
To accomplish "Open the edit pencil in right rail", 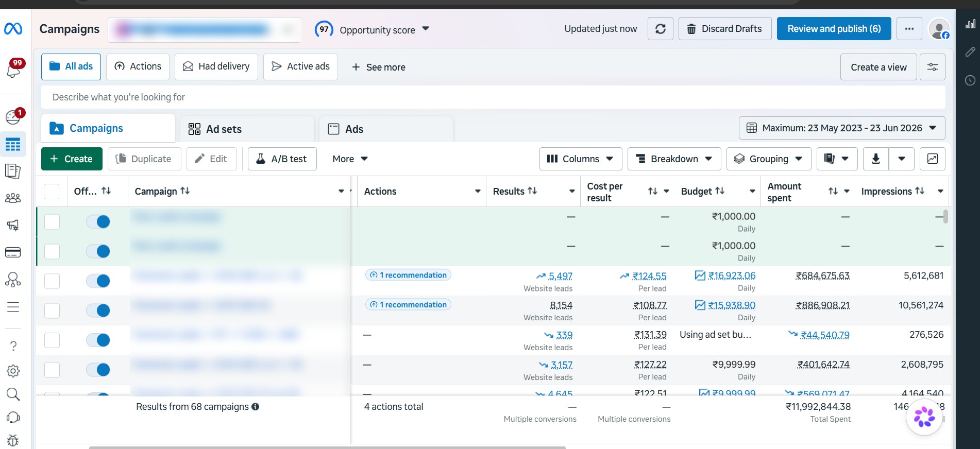I will pyautogui.click(x=970, y=51).
